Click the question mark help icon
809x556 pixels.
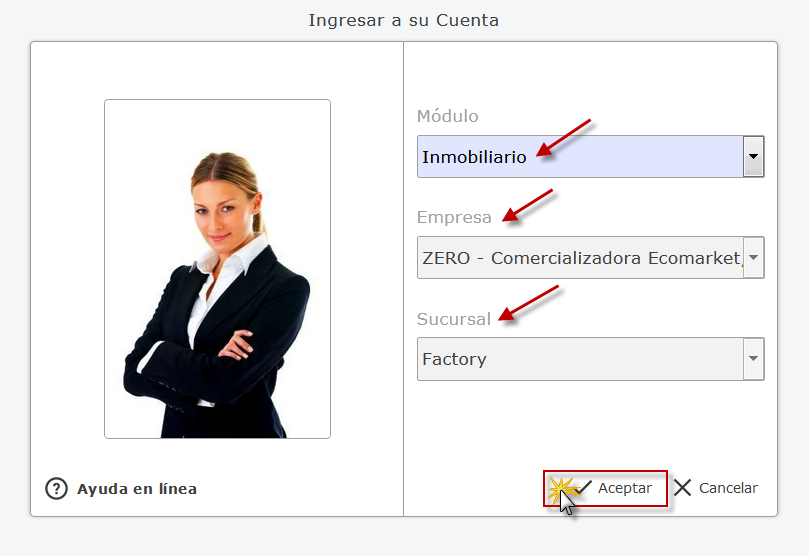tap(56, 488)
